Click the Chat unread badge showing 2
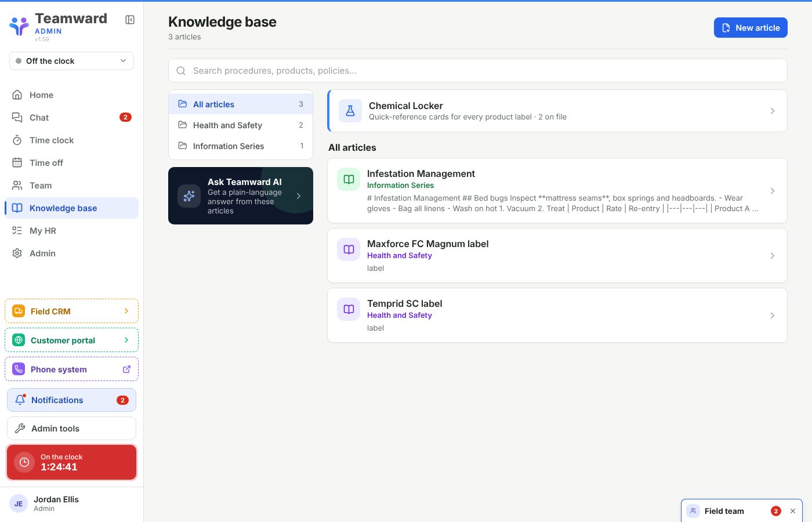The image size is (812, 522). click(125, 117)
